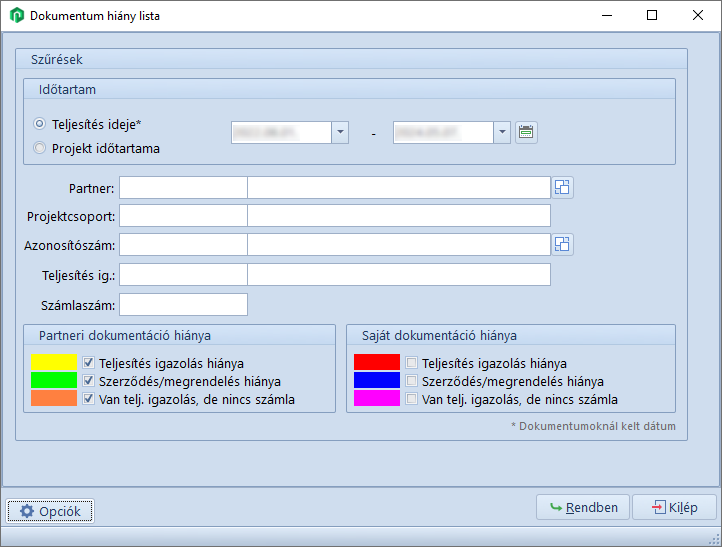This screenshot has width=722, height=547.
Task: Open the Azonosítószám lookup selector icon
Action: point(562,245)
